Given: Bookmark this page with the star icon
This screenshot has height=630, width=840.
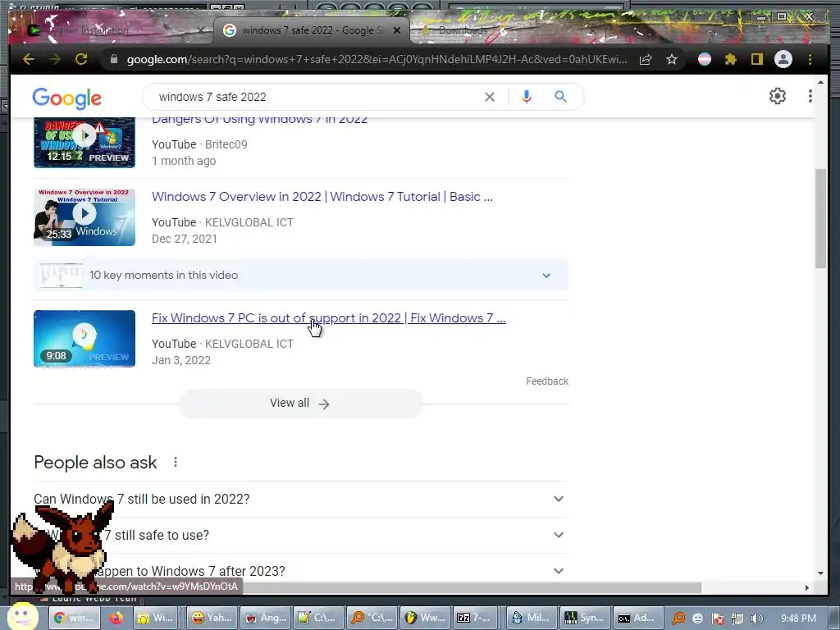Looking at the screenshot, I should (x=672, y=59).
